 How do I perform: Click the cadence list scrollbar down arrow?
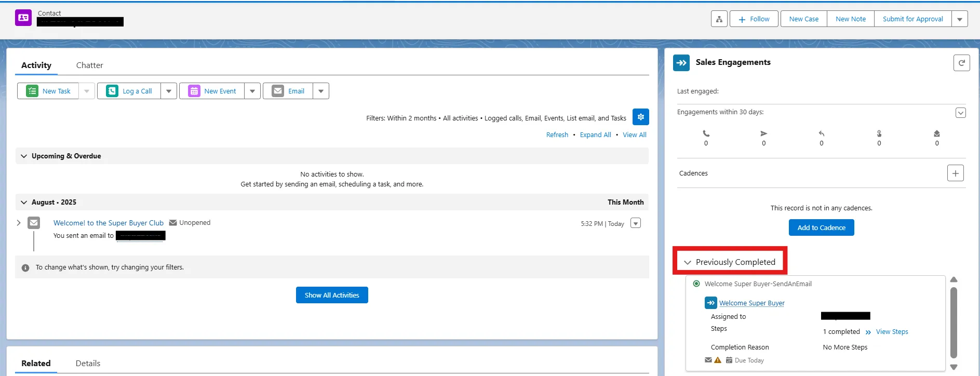pyautogui.click(x=954, y=367)
